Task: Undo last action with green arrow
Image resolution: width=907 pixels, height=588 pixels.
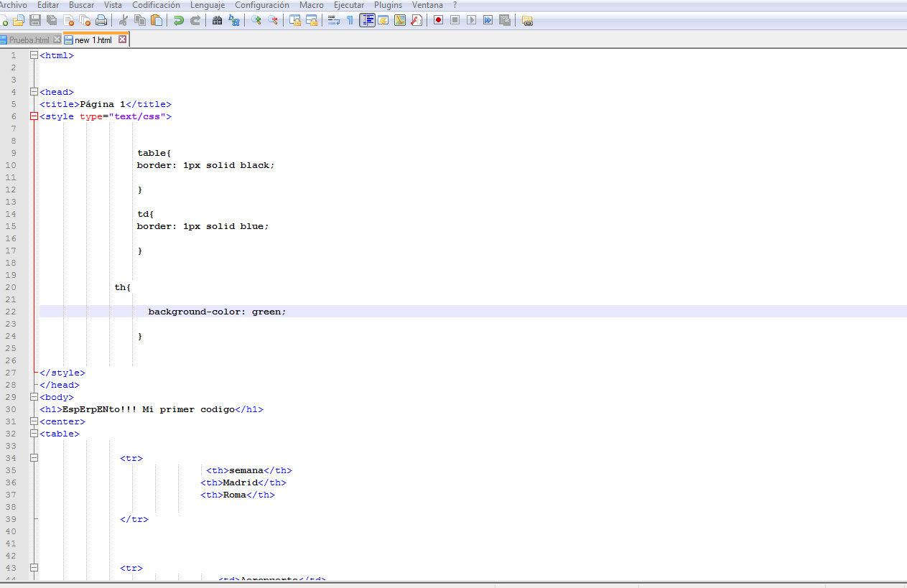Action: tap(178, 20)
